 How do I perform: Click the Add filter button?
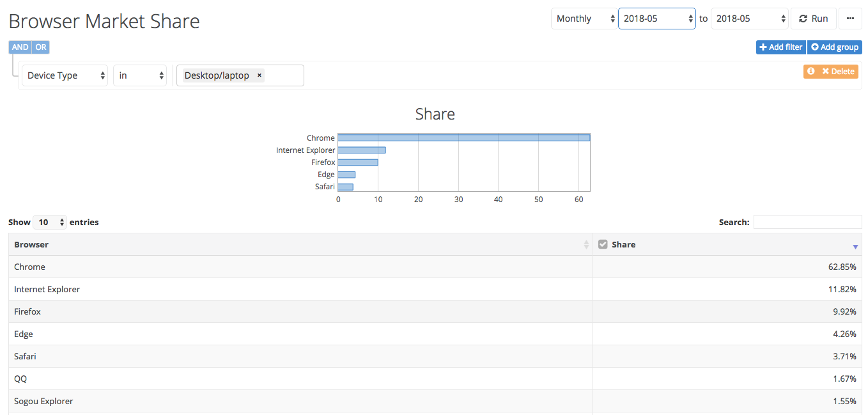tap(780, 47)
